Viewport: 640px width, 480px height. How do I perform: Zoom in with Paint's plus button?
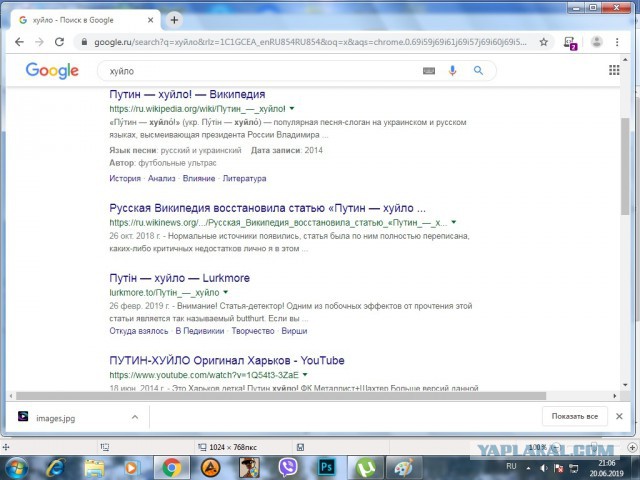click(632, 447)
